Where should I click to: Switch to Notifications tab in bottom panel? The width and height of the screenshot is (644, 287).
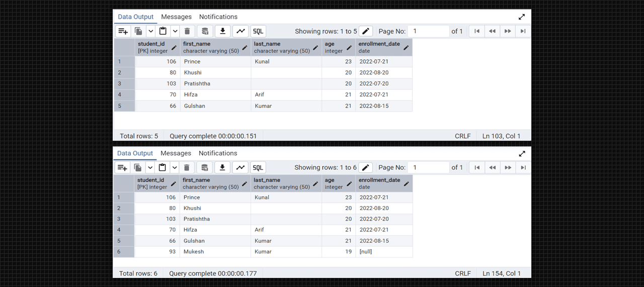(217, 153)
